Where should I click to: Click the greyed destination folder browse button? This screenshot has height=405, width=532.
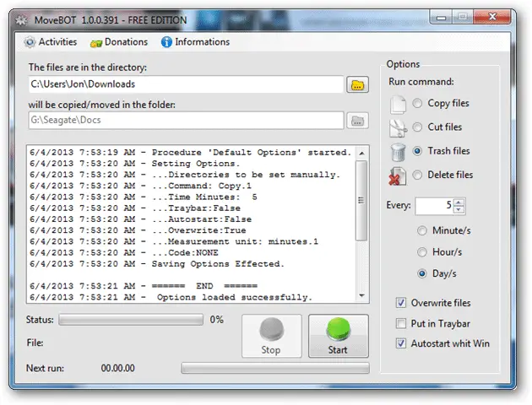(357, 121)
